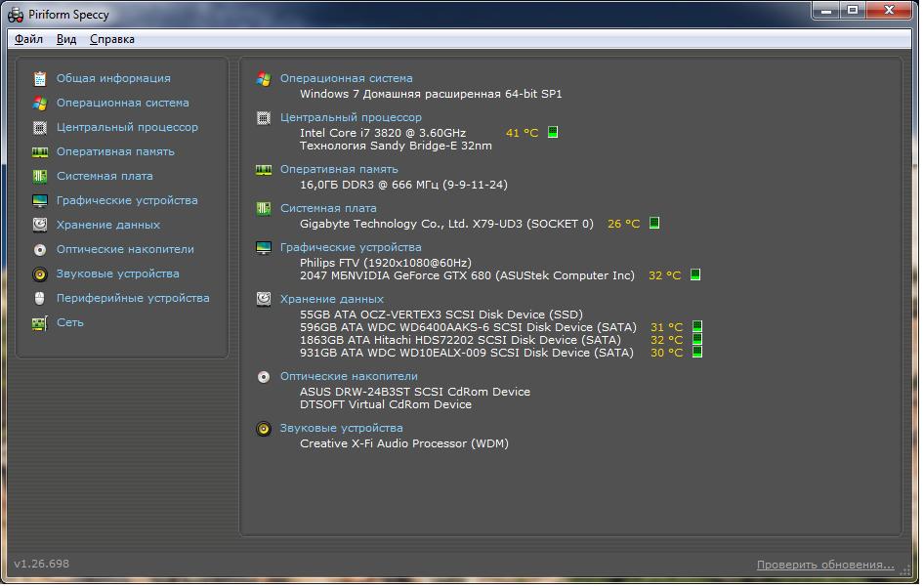Click the CPU temperature green indicator
This screenshot has height=588, width=923.
pyautogui.click(x=553, y=133)
